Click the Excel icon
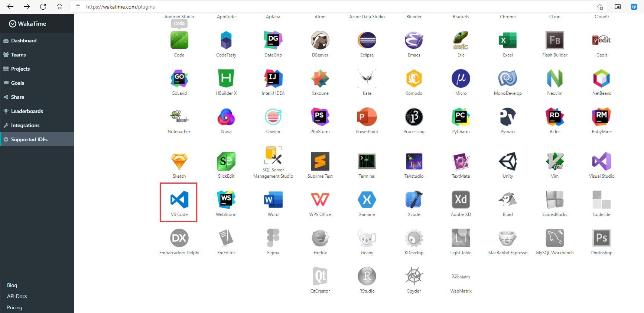 coord(508,40)
